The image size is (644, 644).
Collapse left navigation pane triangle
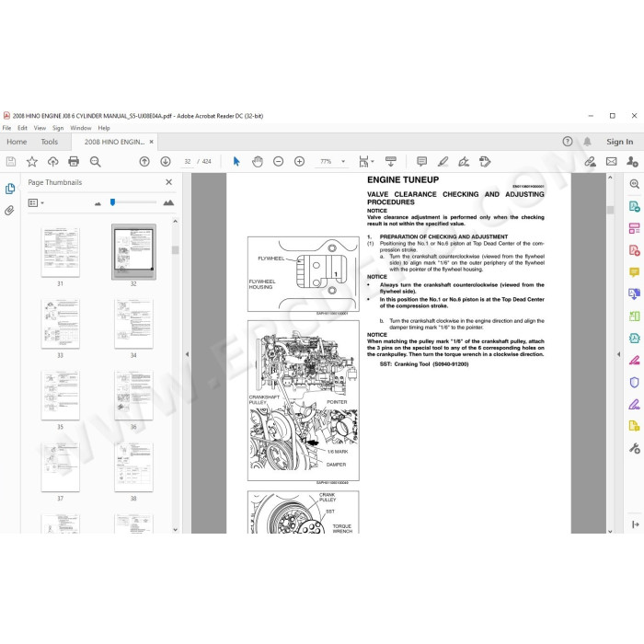[x=188, y=354]
